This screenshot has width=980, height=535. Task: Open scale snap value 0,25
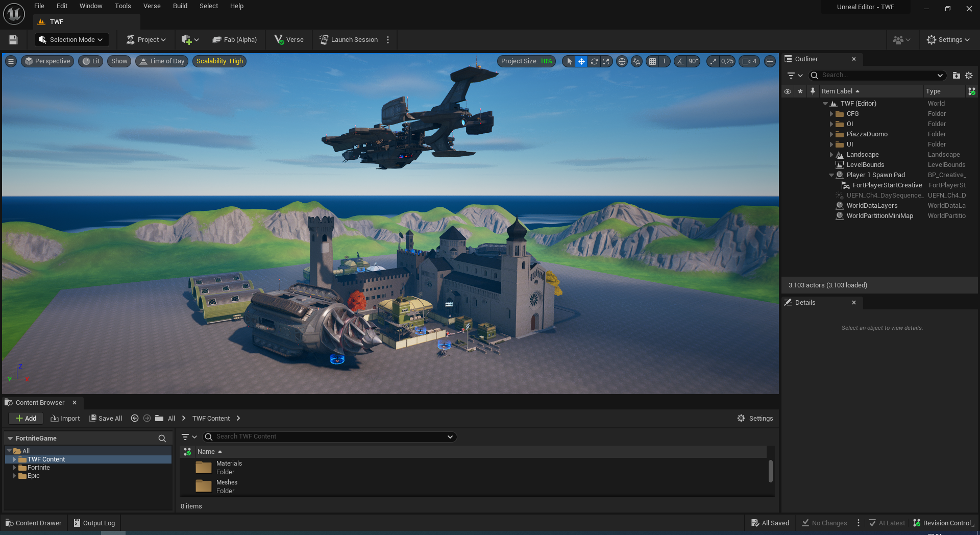[x=727, y=61]
